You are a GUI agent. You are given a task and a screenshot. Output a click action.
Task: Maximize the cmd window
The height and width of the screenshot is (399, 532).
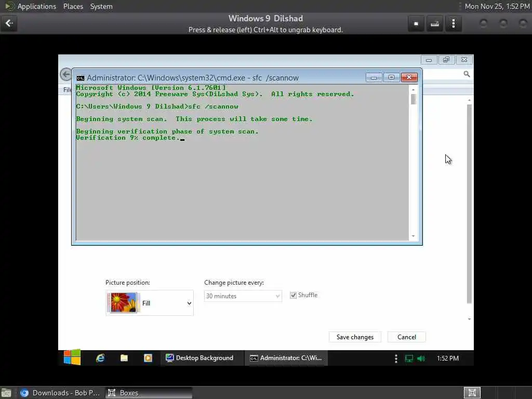[391, 77]
